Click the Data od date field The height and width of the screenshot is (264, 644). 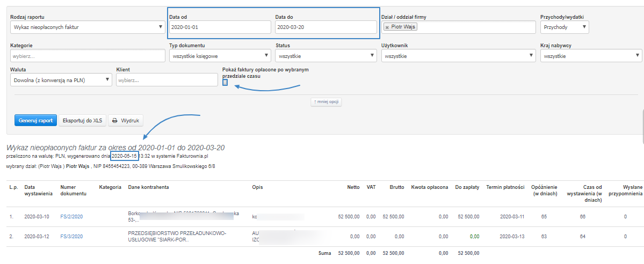[x=220, y=27]
